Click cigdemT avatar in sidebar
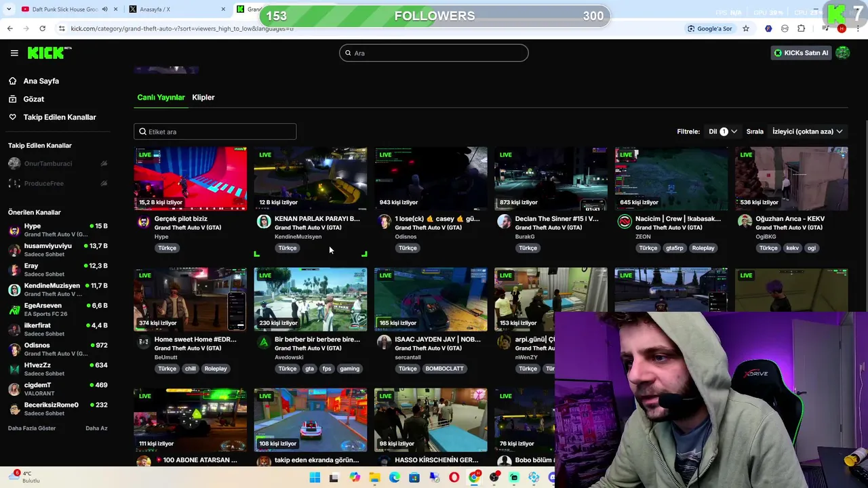This screenshot has width=868, height=488. point(14,389)
